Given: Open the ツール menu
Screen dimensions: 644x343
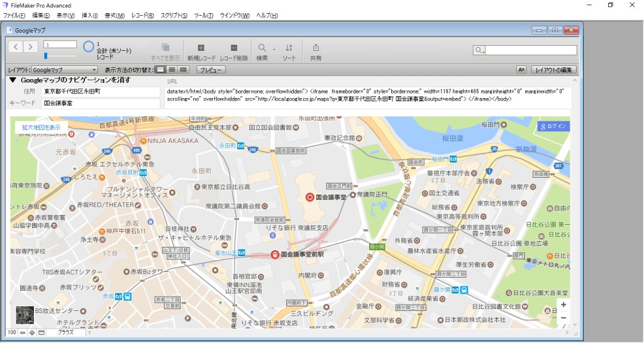Looking at the screenshot, I should pos(203,16).
